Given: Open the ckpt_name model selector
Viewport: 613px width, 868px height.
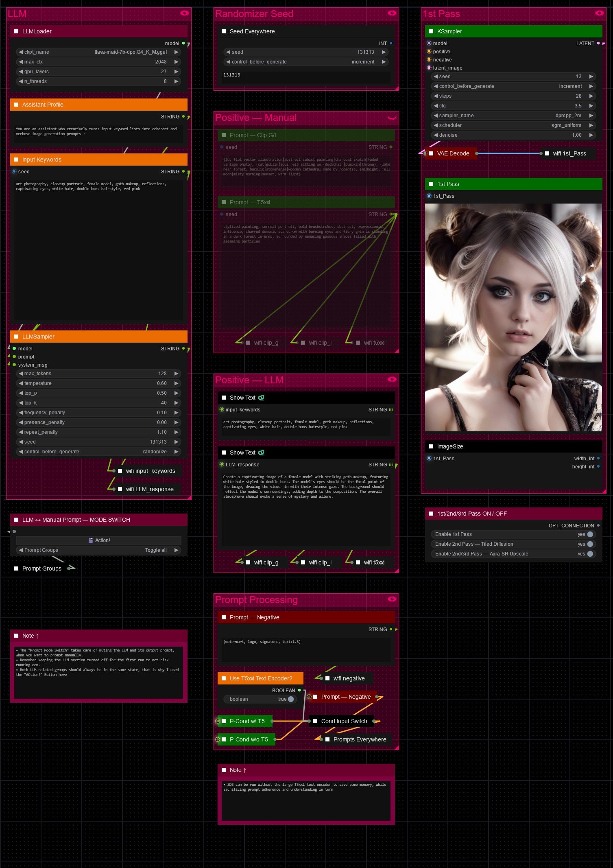Looking at the screenshot, I should [98, 52].
